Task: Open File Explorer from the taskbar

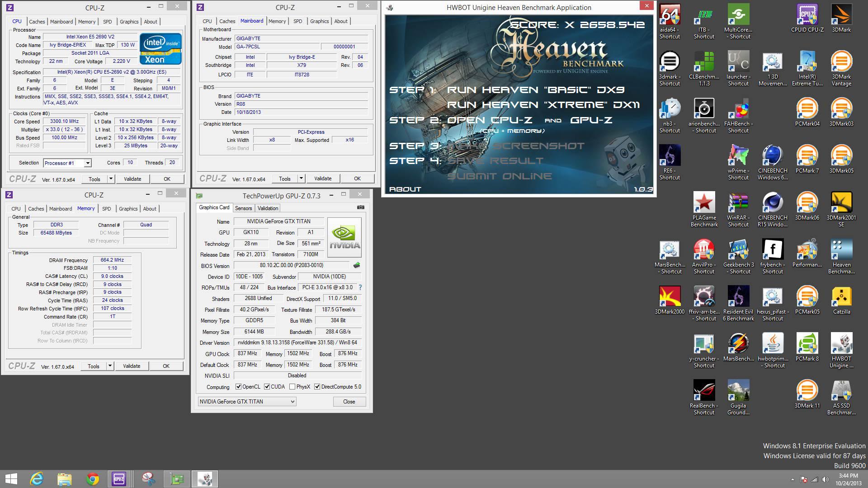Action: pyautogui.click(x=65, y=479)
